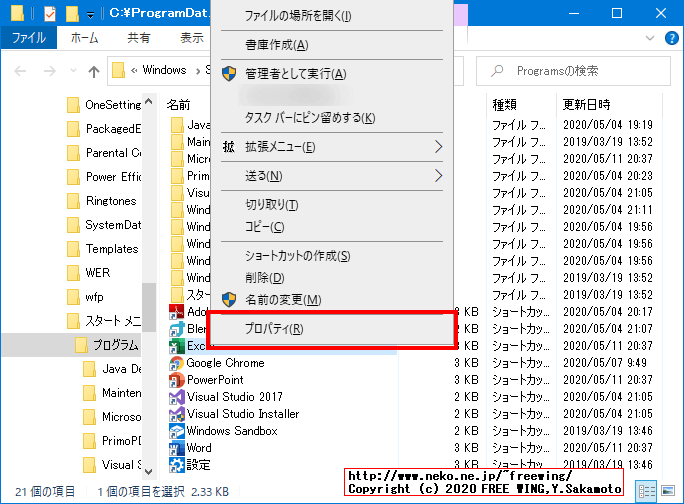Select スタート メニュー folder in tree
The width and height of the screenshot is (684, 504).
tap(104, 321)
